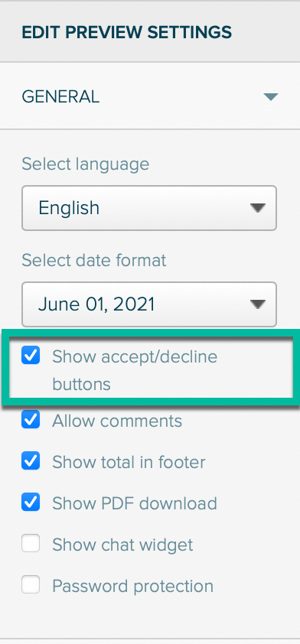Image resolution: width=300 pixels, height=644 pixels.
Task: Disable the Show PDF download checkbox
Action: coord(31,502)
